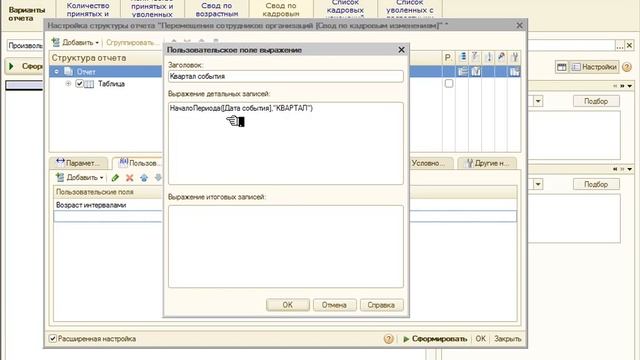Clear the top field with X button
This screenshot has width=640, height=360.
point(629,45)
